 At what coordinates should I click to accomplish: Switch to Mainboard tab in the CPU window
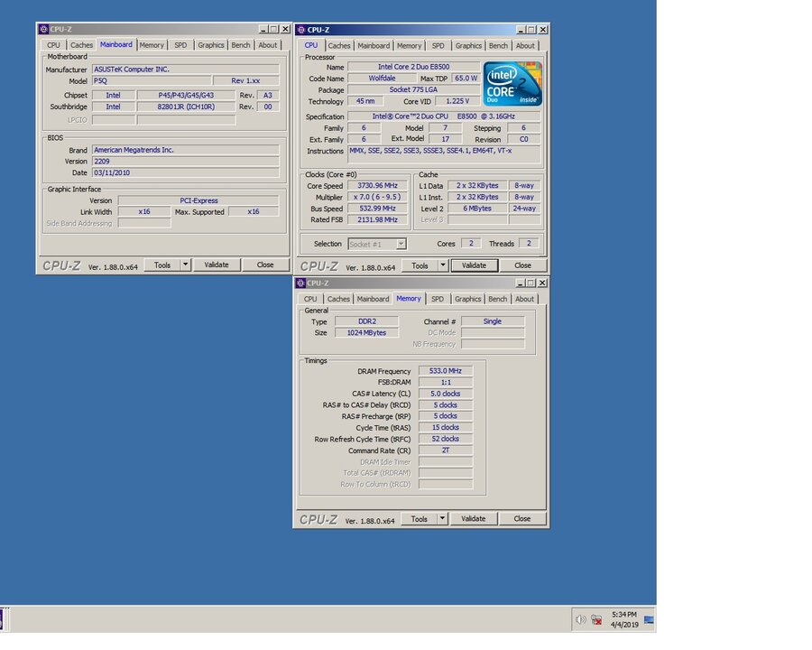(374, 46)
